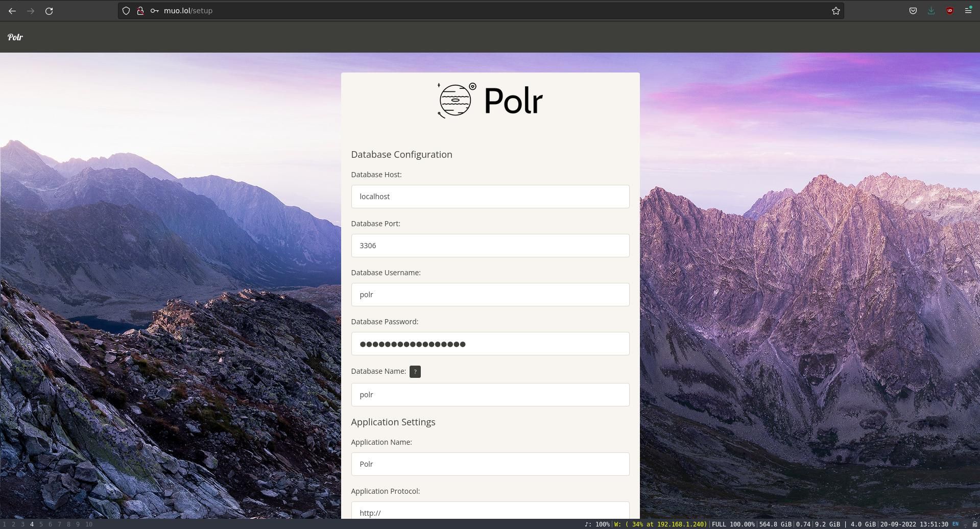Click the volume 100% indicator in status bar

[x=597, y=524]
